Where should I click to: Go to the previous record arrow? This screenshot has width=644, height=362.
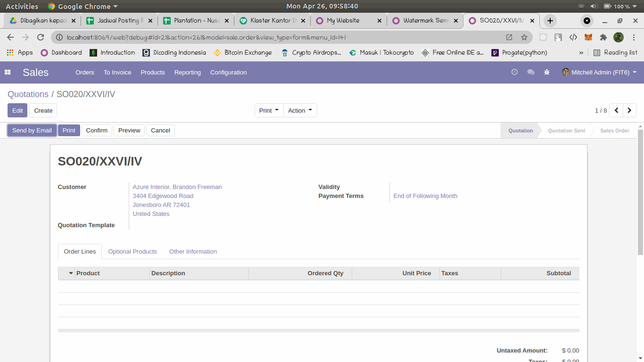[616, 110]
